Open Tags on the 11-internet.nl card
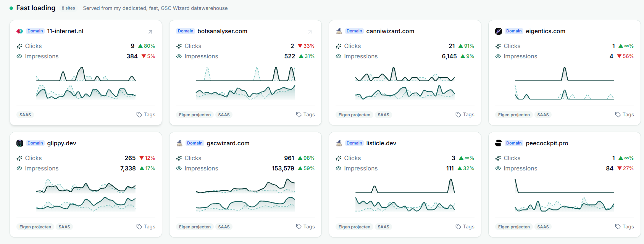Viewport: 644px width, 244px height. [146, 115]
